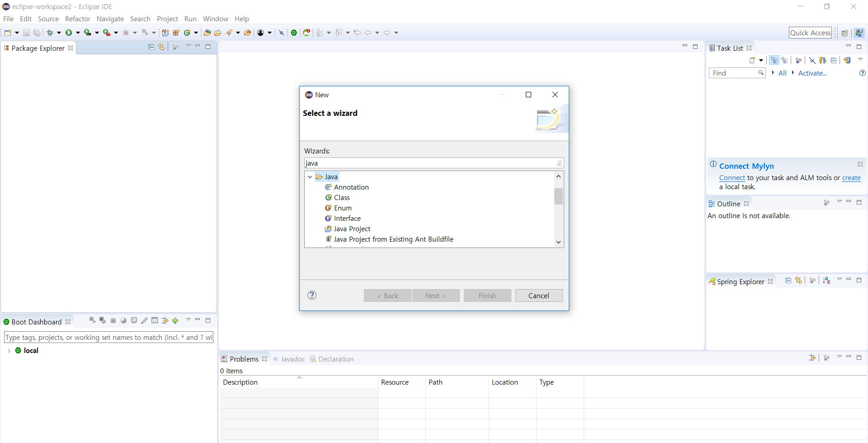Click the Activate... link in Task List
This screenshot has height=443, width=868.
click(812, 73)
